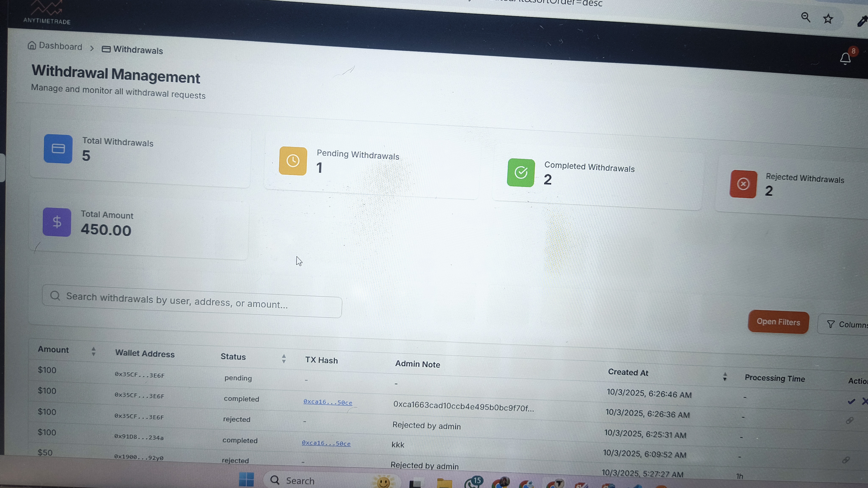Navigate to Dashboard in the breadcrumb

60,46
